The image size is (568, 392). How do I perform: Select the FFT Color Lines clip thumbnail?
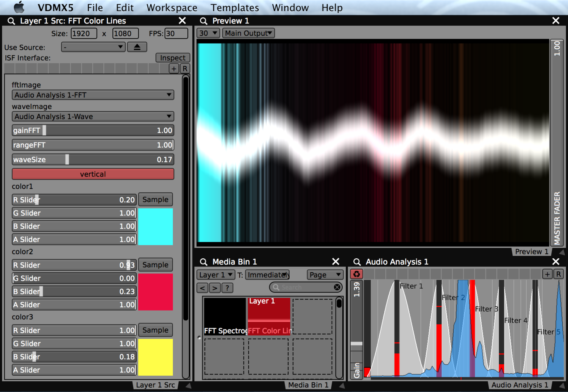pyautogui.click(x=269, y=316)
